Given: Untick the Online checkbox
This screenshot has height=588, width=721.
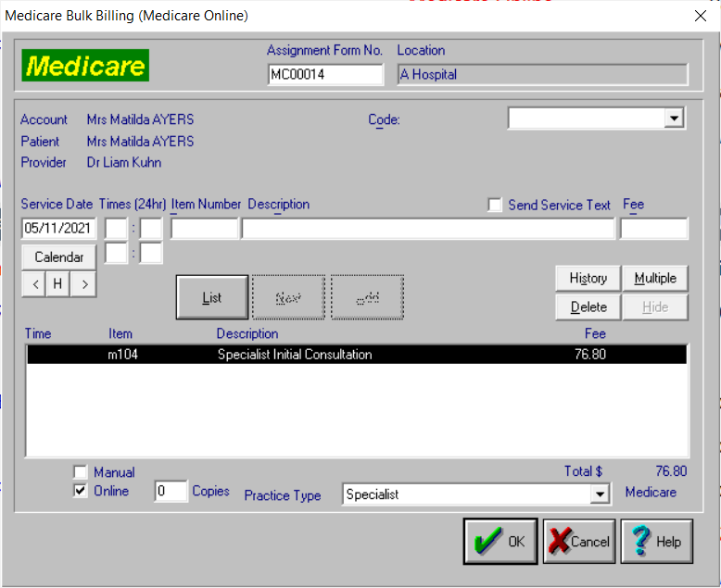Looking at the screenshot, I should point(80,491).
